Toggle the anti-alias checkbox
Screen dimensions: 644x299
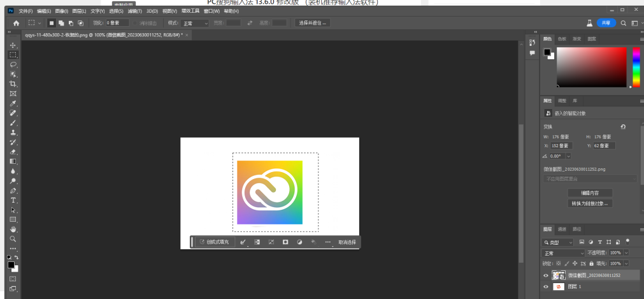click(x=135, y=23)
